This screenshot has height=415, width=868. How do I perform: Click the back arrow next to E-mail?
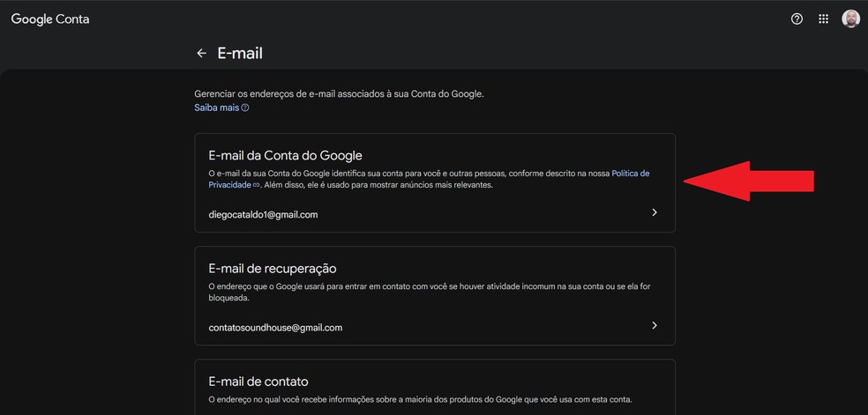tap(201, 53)
